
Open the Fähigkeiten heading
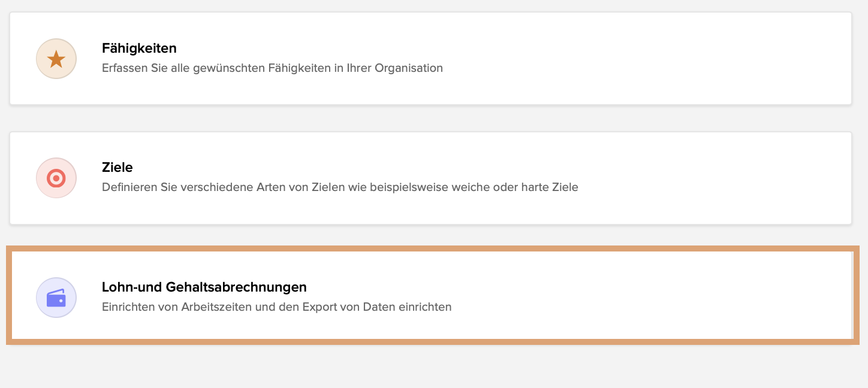click(139, 48)
